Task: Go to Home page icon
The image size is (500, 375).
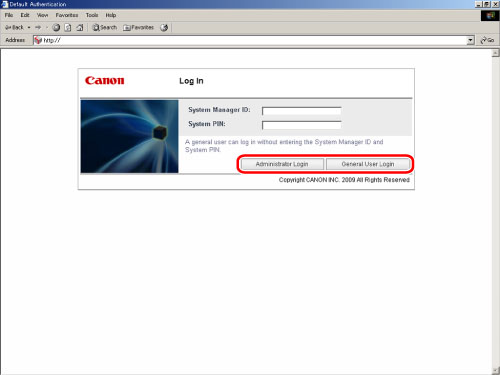Action: (80, 28)
